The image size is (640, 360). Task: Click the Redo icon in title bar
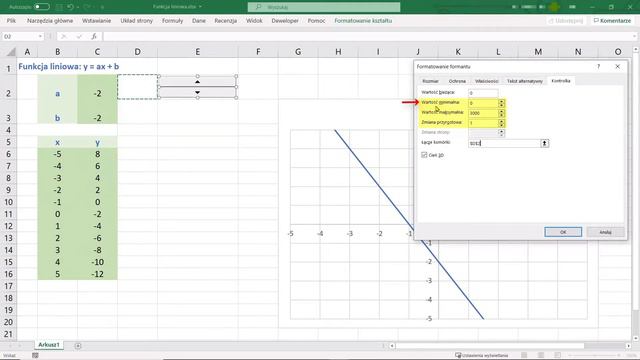tap(87, 7)
